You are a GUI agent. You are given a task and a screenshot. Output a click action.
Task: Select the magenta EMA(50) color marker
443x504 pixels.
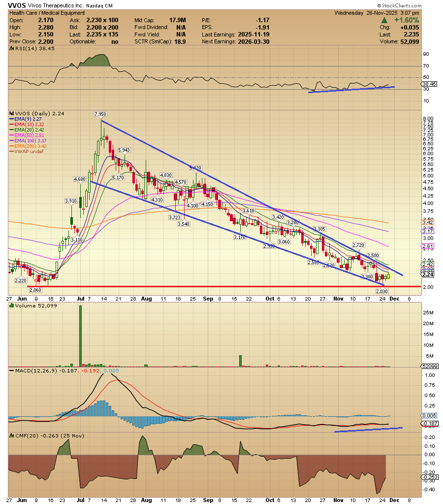pos(13,135)
